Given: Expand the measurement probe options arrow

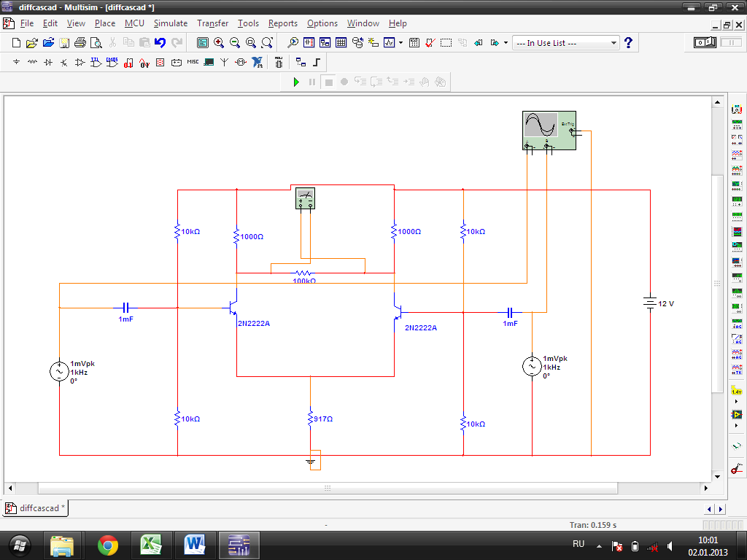Looking at the screenshot, I should (x=737, y=402).
